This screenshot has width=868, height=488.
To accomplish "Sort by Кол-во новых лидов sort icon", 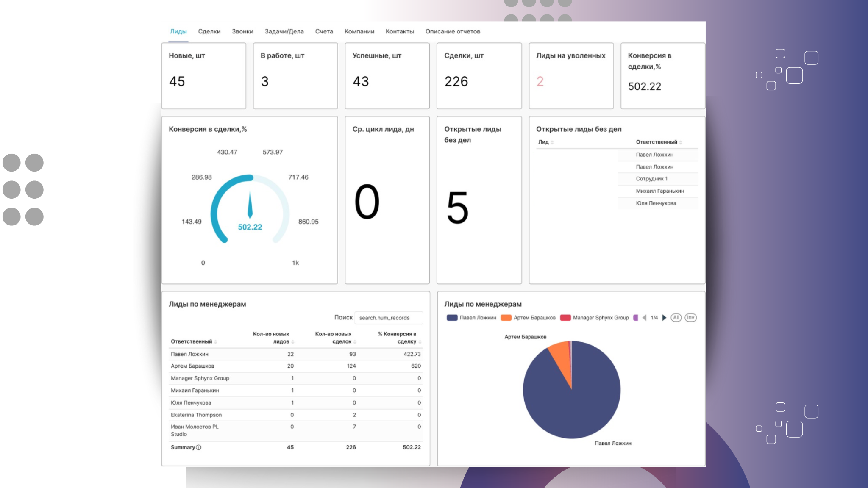I will click(293, 342).
